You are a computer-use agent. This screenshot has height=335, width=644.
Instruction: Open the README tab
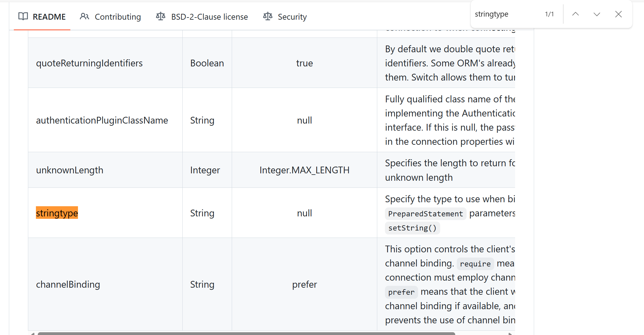click(42, 17)
